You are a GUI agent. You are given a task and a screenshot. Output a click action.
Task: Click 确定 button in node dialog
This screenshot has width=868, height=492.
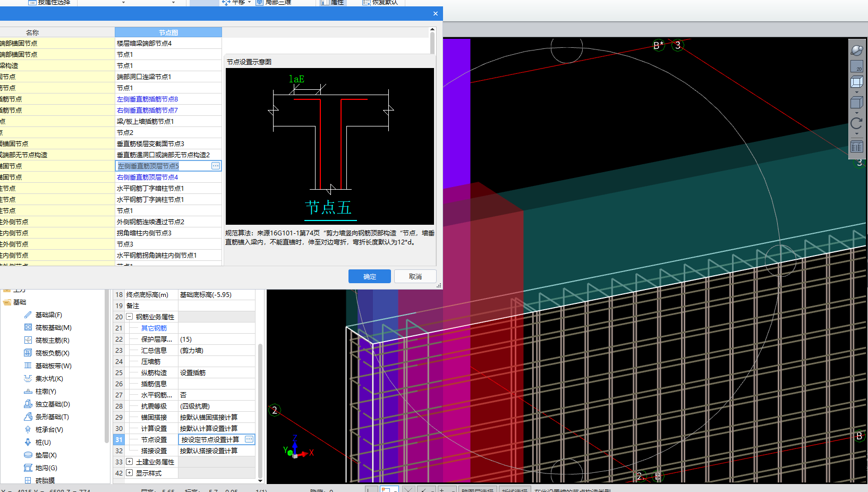(x=370, y=276)
